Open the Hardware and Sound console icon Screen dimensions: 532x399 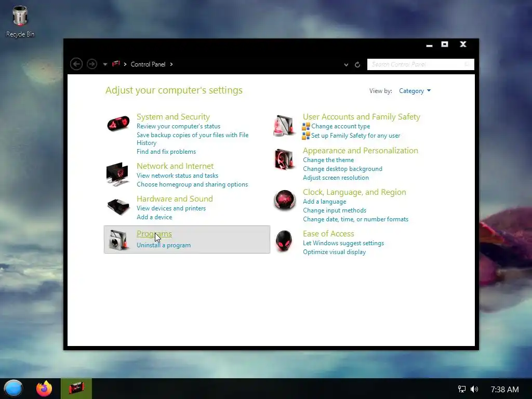point(118,206)
